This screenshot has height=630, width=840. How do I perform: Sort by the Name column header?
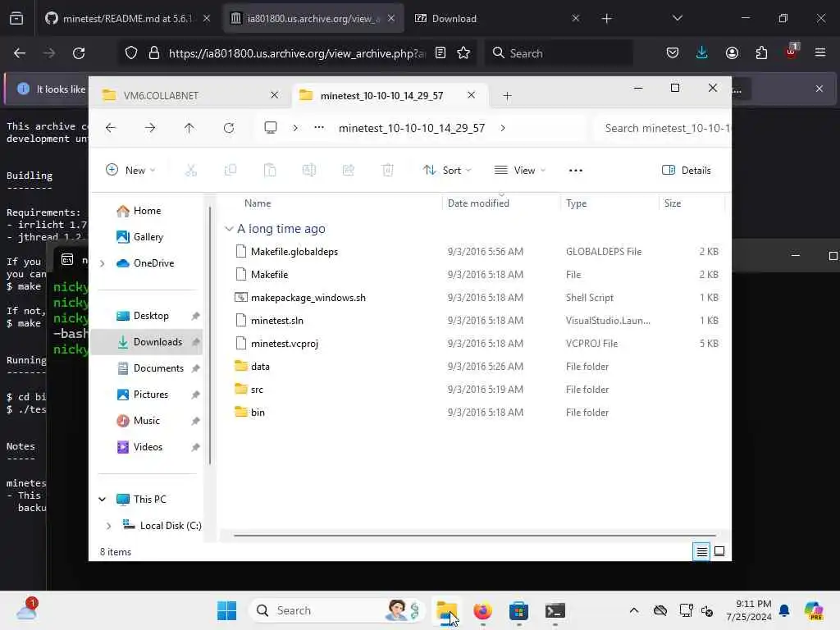[x=258, y=203]
